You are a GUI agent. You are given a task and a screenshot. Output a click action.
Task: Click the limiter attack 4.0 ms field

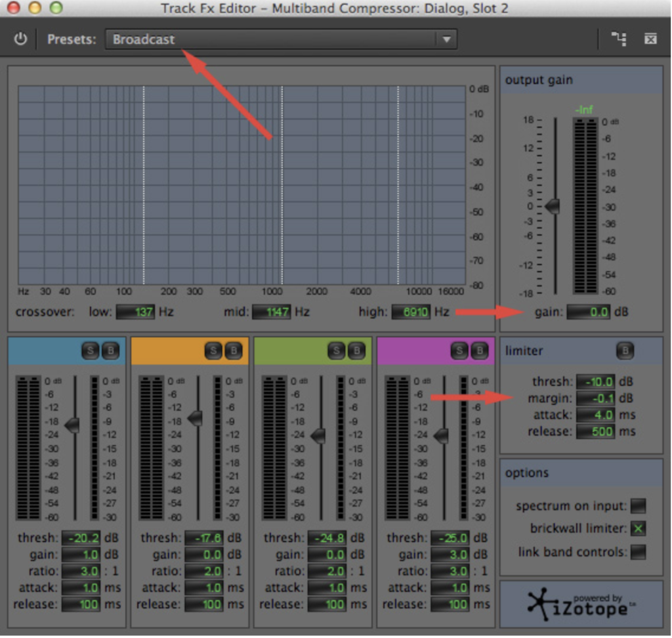595,415
